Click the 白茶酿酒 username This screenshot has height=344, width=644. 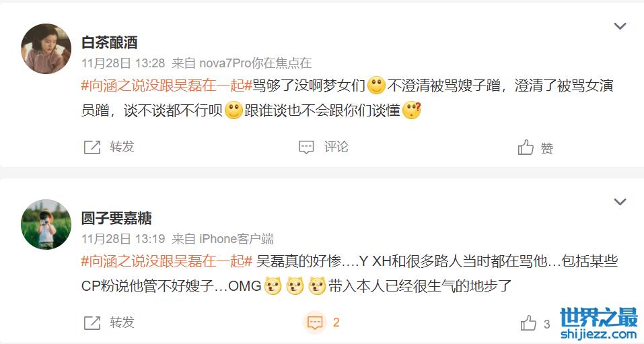109,42
